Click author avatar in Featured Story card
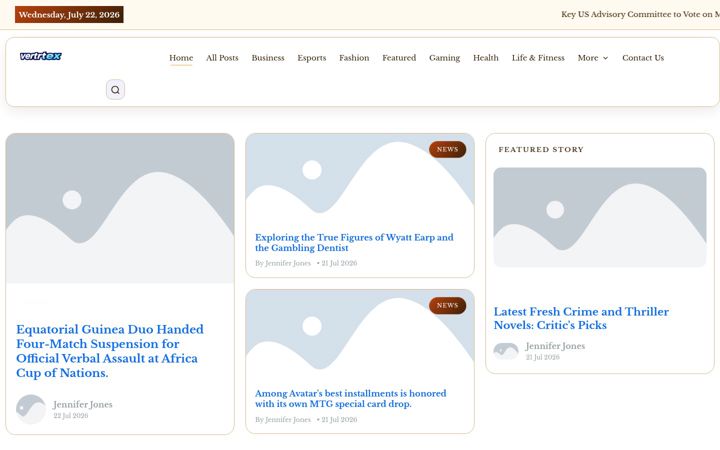Image resolution: width=720 pixels, height=450 pixels. [506, 351]
